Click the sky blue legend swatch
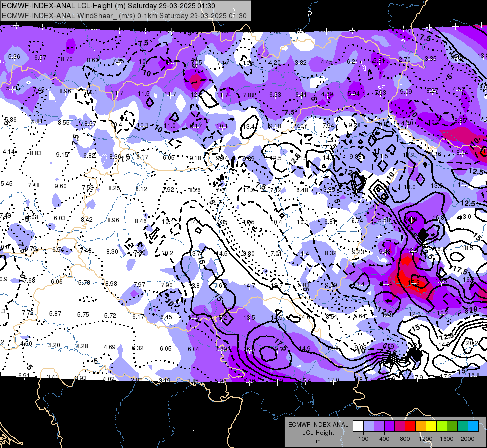Viewport: 487px width, 448px height. 473,426
